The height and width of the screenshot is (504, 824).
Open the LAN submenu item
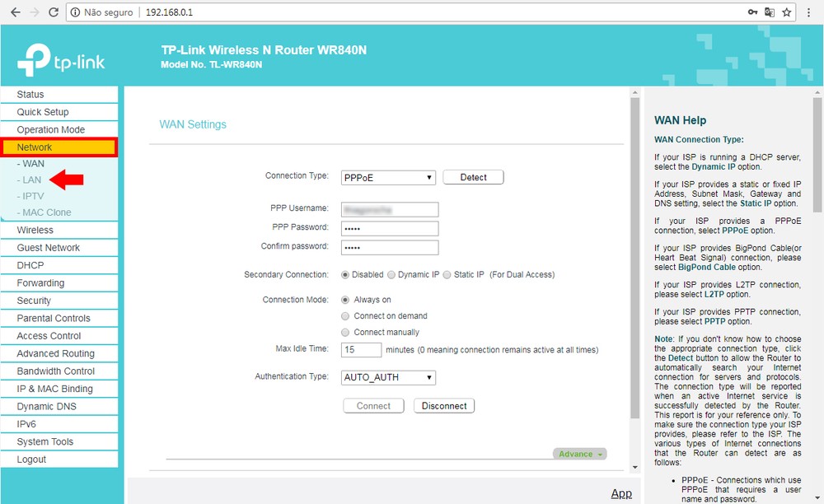pos(29,180)
